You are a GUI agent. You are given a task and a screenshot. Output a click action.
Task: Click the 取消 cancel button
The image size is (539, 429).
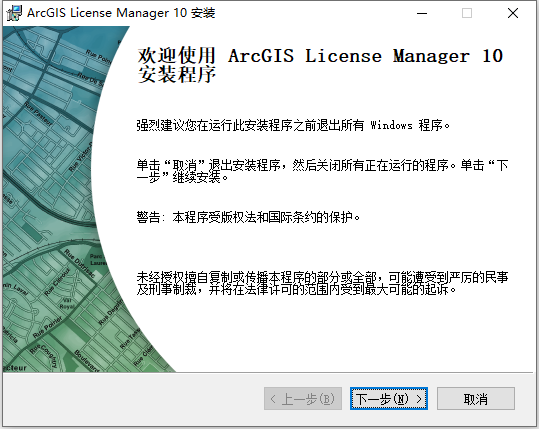pos(476,399)
